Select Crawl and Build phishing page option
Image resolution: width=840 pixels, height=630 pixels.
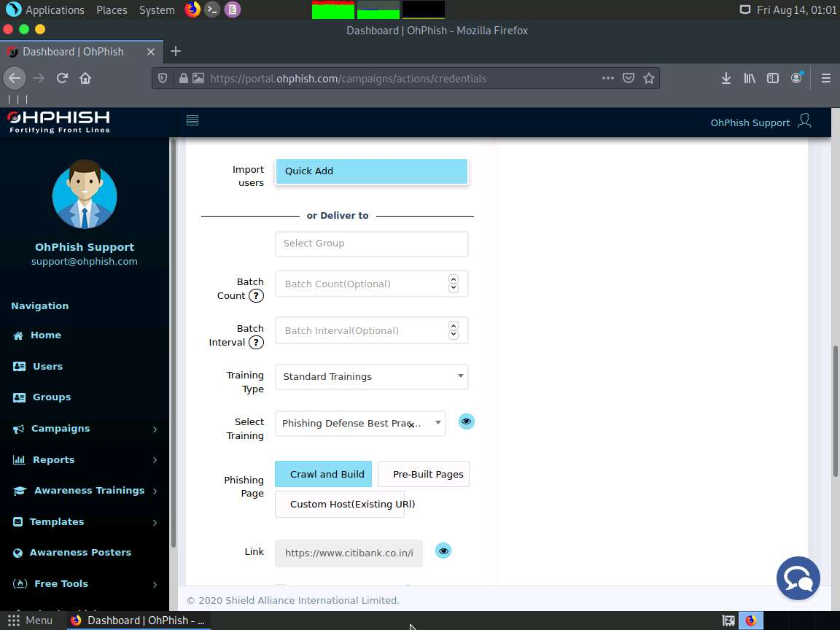click(323, 474)
